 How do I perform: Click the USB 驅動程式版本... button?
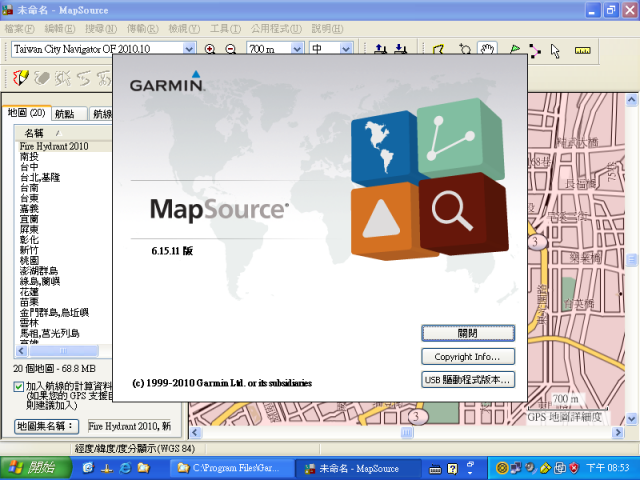click(x=468, y=380)
